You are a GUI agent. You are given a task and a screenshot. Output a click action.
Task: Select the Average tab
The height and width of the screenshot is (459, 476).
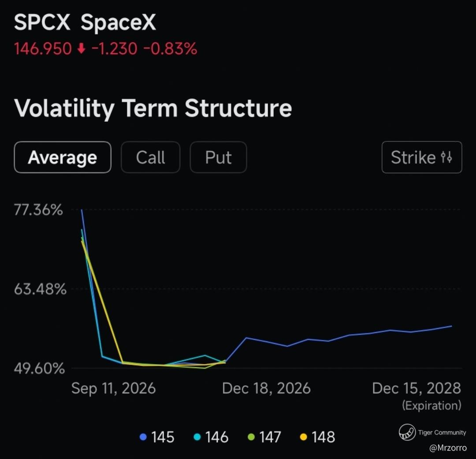(x=63, y=157)
